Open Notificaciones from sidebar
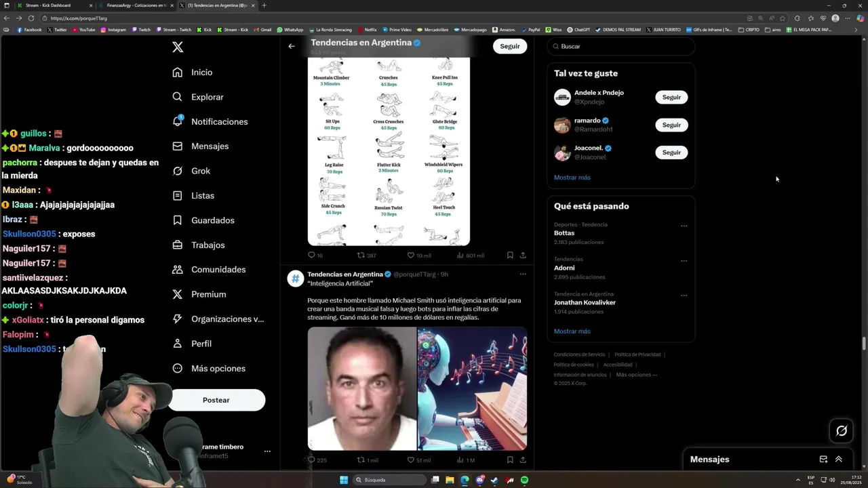This screenshot has width=868, height=488. click(x=210, y=121)
